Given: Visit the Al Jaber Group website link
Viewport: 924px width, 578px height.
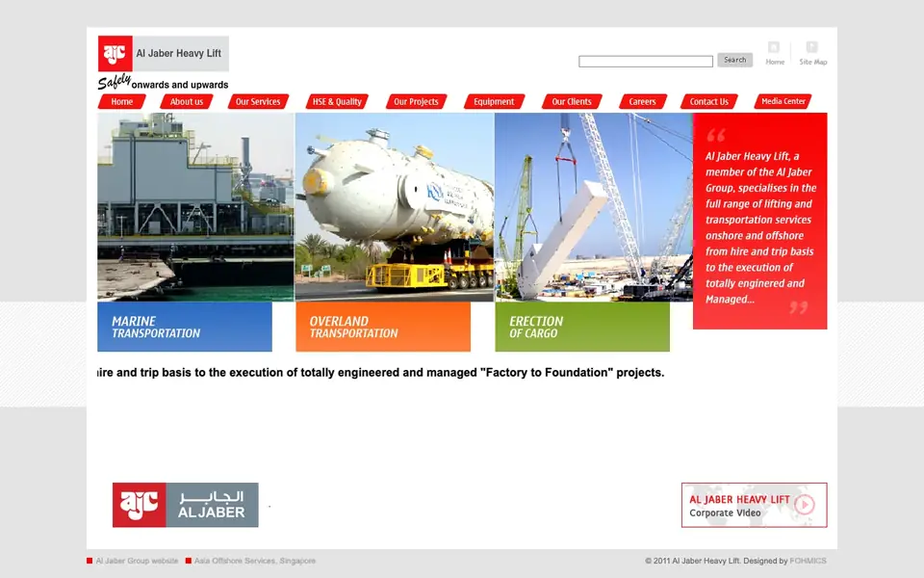Looking at the screenshot, I should (137, 561).
